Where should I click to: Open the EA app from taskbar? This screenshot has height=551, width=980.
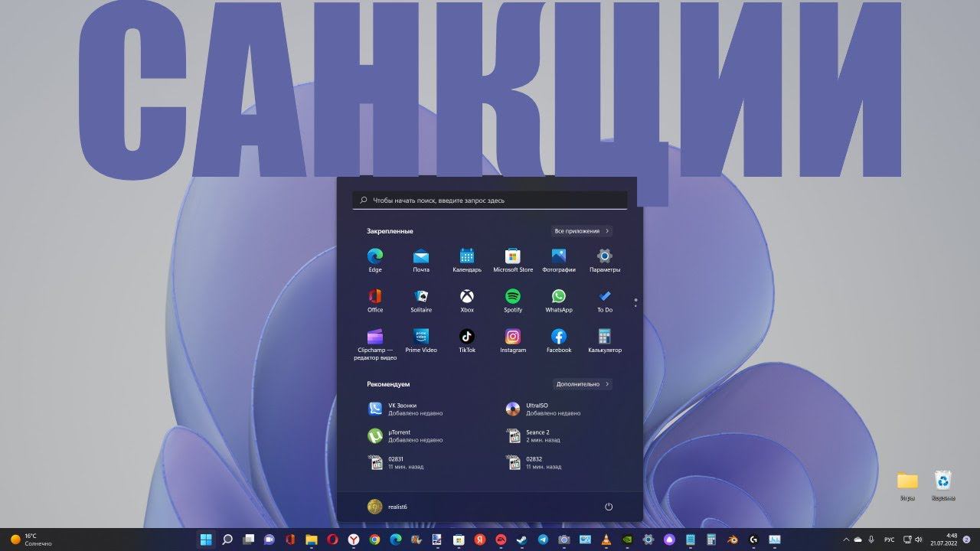(x=501, y=540)
